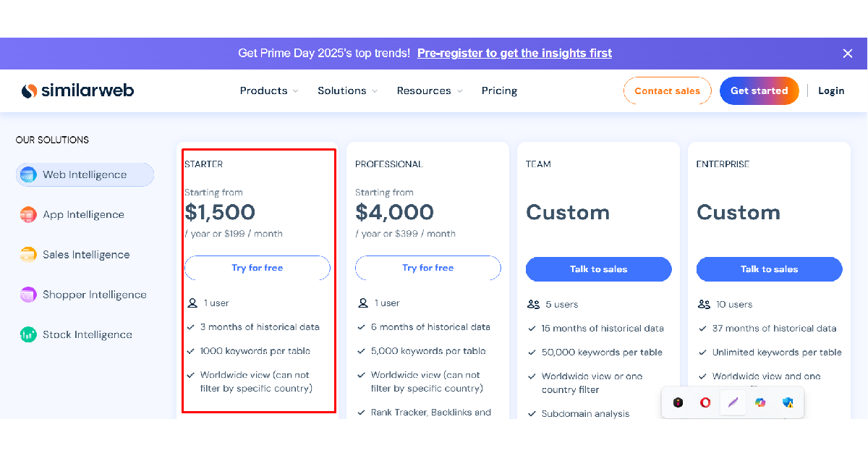
Task: Click the TEAM plan title
Action: [539, 164]
